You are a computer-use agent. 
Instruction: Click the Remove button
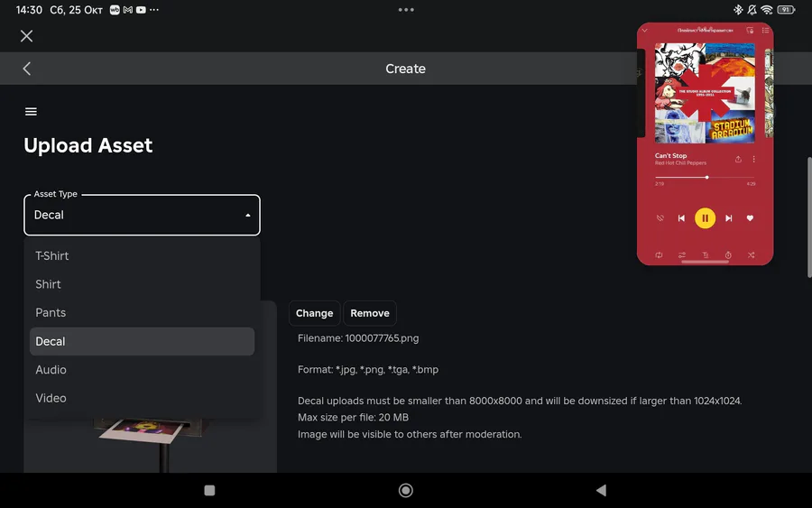370,313
